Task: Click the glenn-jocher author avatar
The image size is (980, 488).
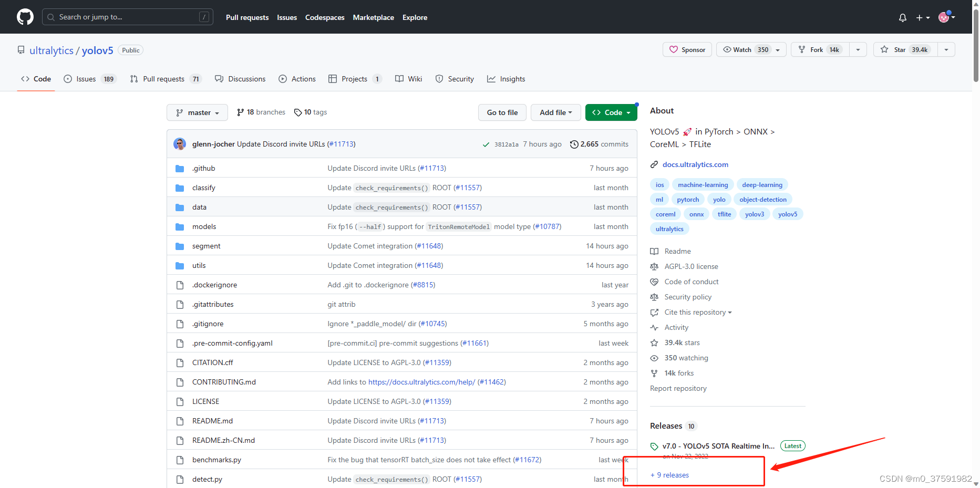Action: click(180, 144)
